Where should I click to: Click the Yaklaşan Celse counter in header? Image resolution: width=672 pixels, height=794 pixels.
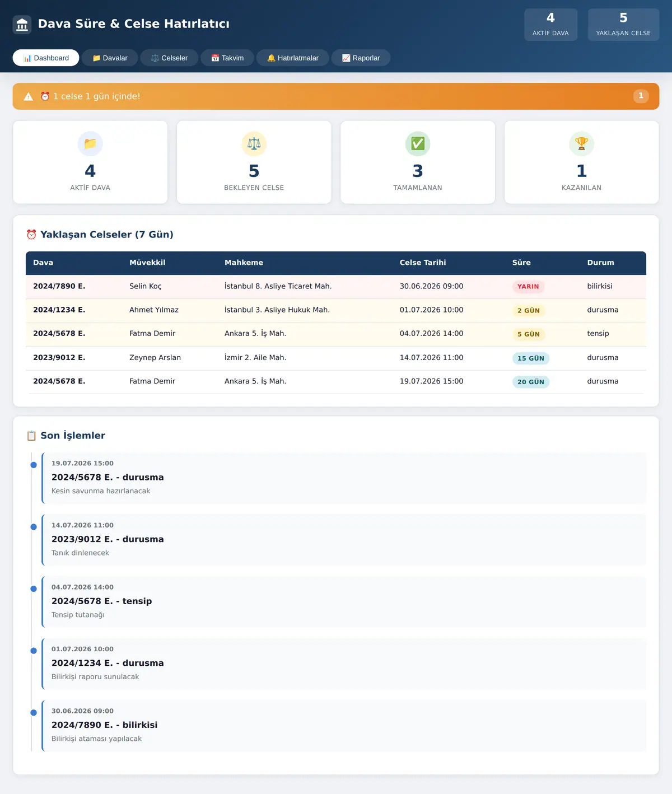point(623,25)
